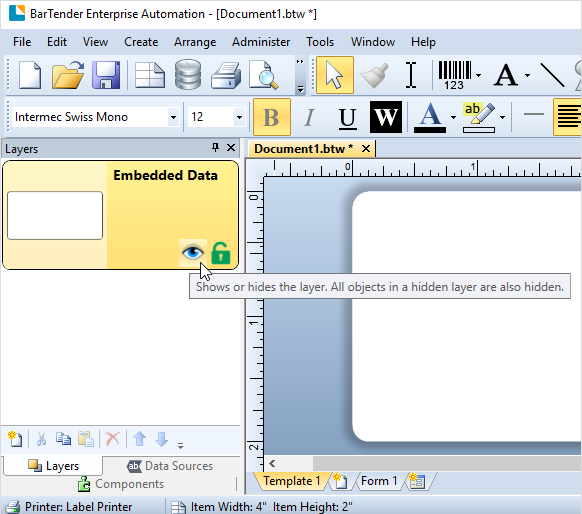This screenshot has height=514, width=582.
Task: Move layer up with the up arrow
Action: tap(140, 439)
